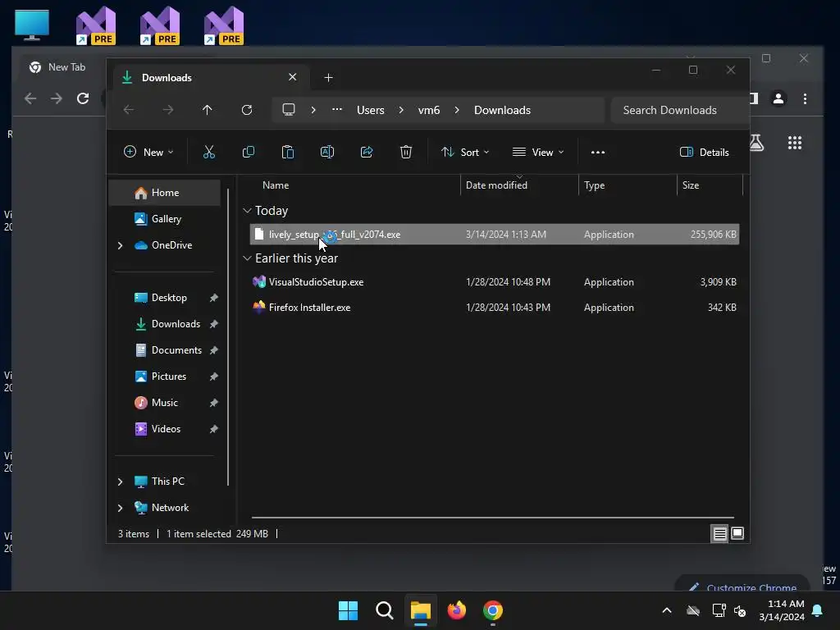This screenshot has height=630, width=840.
Task: Select Firefox Installer.exe file
Action: coord(495,308)
